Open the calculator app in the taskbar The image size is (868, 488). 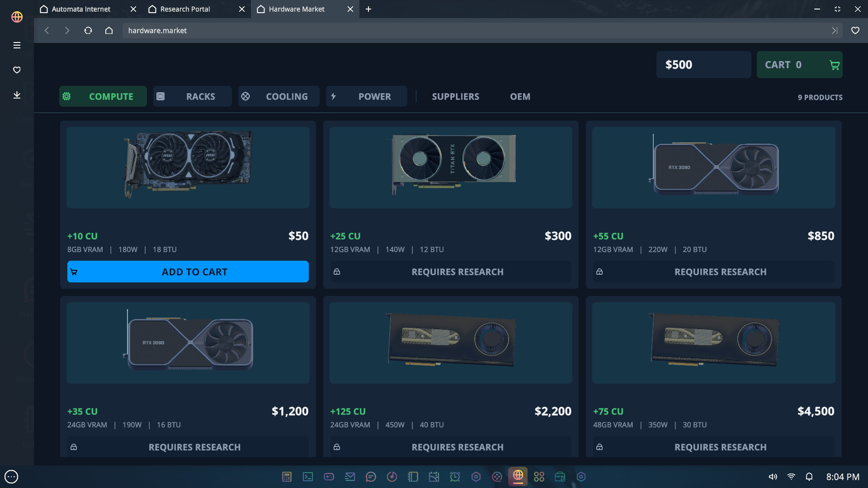coord(287,477)
